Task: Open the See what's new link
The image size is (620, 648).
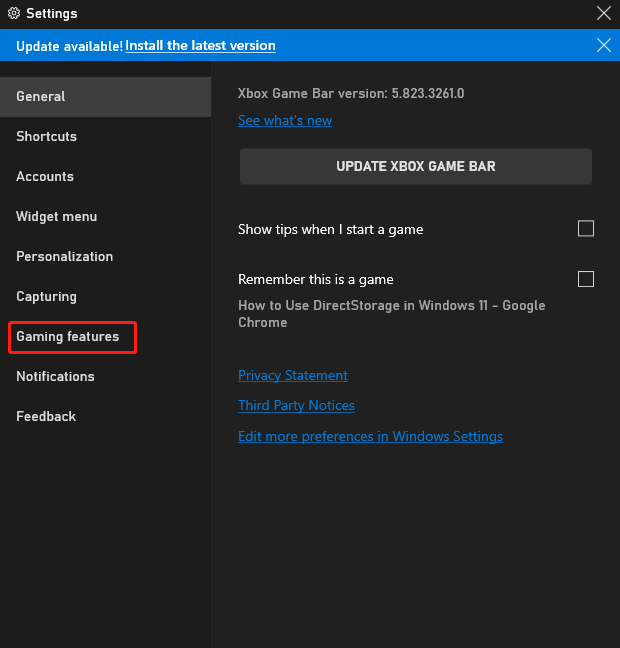Action: click(285, 121)
